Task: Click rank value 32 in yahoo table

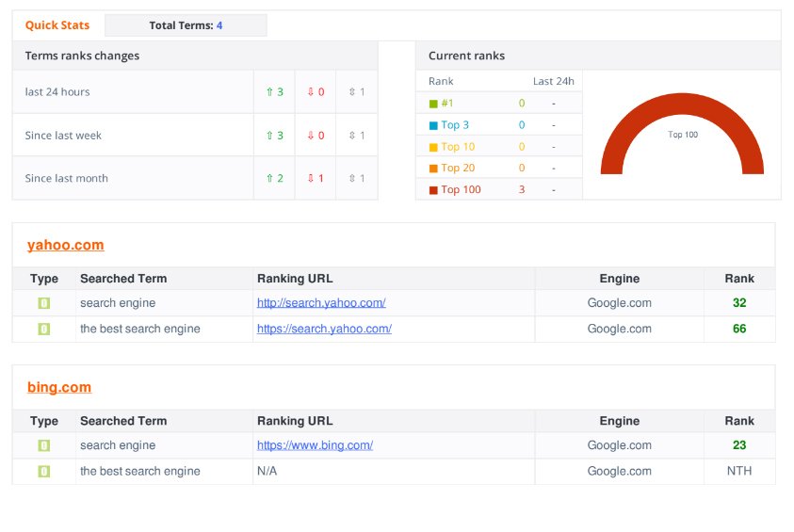Action: pyautogui.click(x=739, y=302)
